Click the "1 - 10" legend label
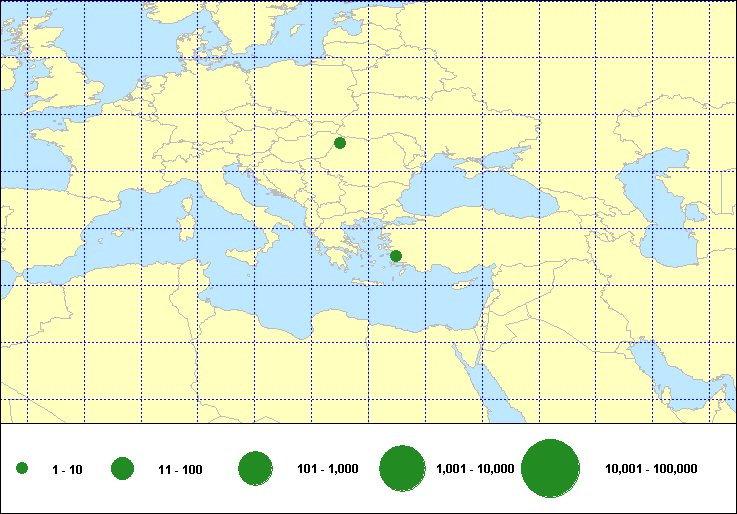The width and height of the screenshot is (737, 514). [67, 469]
